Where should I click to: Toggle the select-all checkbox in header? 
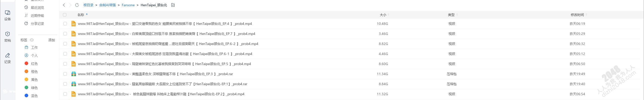tap(65, 15)
